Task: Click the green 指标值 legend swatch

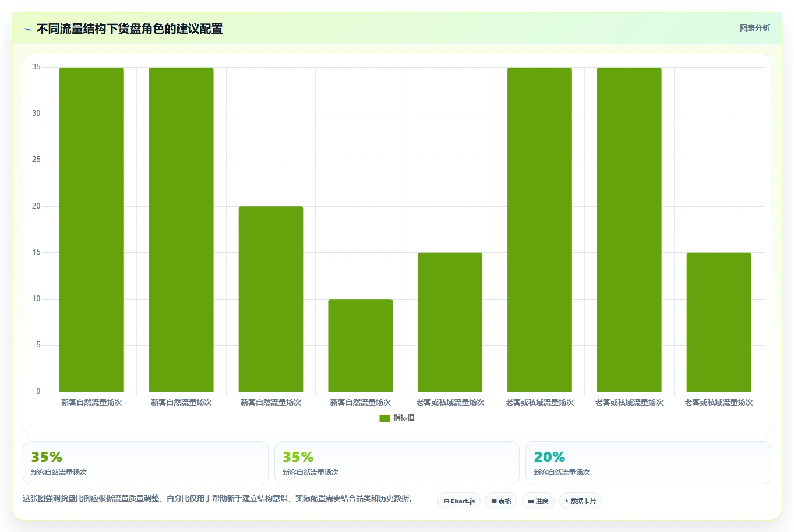Action: [x=384, y=418]
